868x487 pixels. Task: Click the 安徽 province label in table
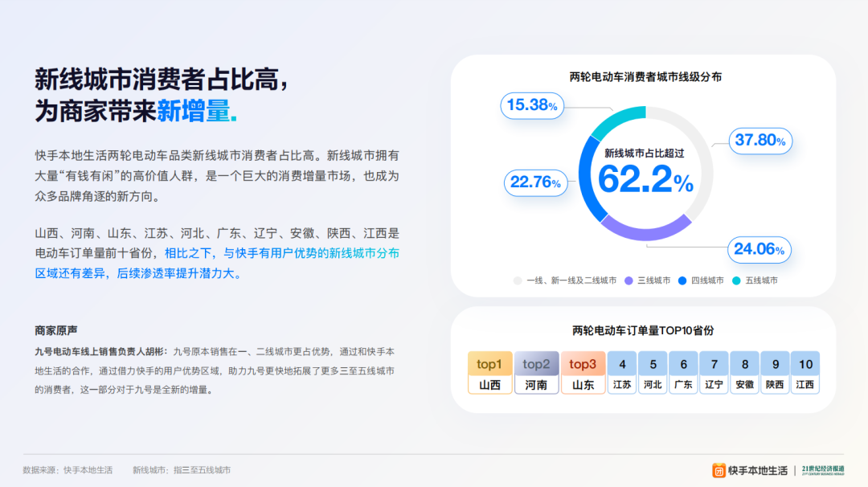point(744,385)
